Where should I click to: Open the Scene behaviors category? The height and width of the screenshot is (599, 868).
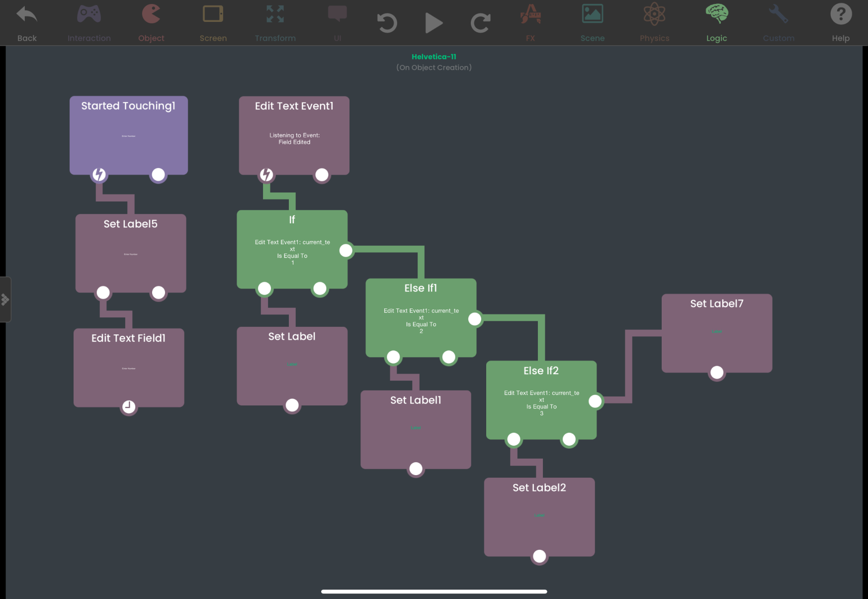[x=592, y=15]
